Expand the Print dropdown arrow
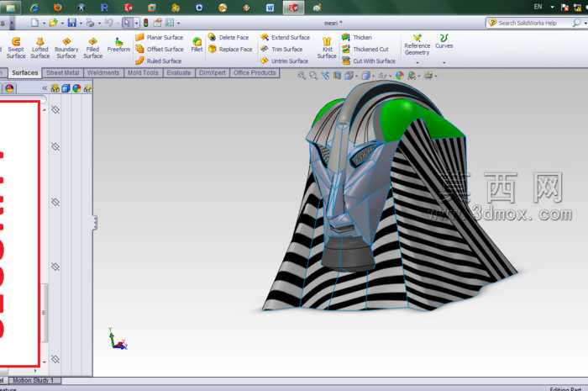The image size is (588, 391). pyautogui.click(x=99, y=24)
